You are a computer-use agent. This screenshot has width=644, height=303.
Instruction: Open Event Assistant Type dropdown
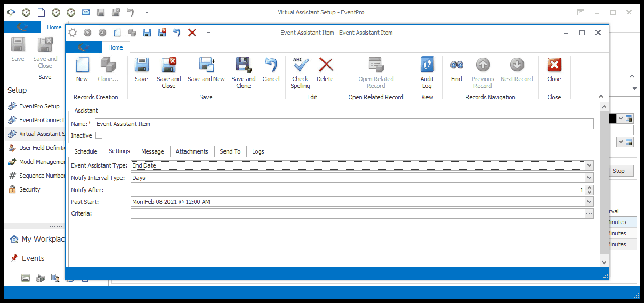click(x=589, y=165)
